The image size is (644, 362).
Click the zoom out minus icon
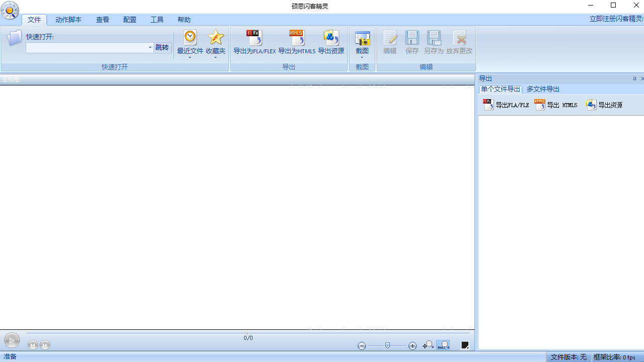[362, 346]
